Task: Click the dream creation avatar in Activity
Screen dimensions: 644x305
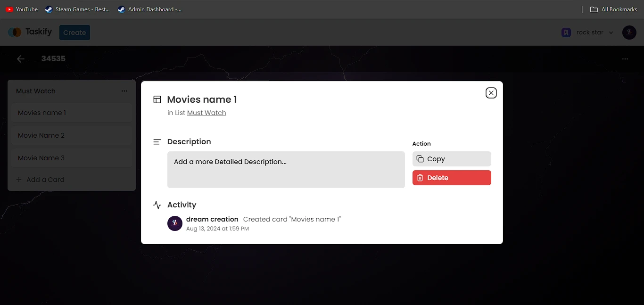Action: coord(175,223)
